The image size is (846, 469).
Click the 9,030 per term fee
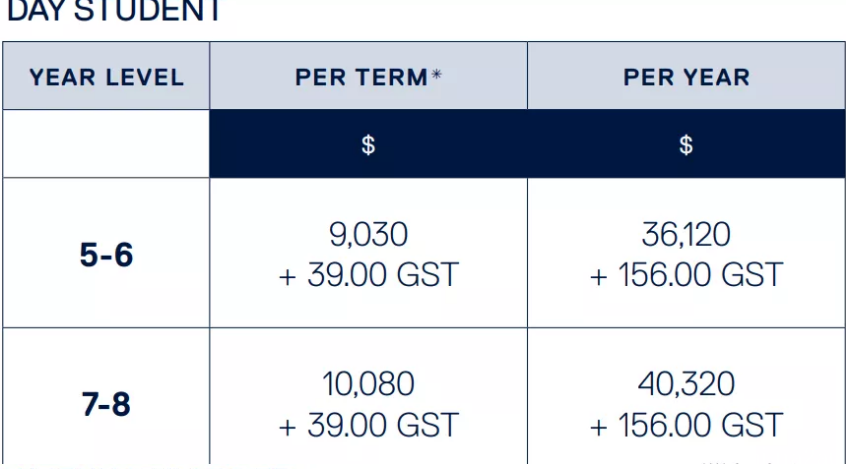pos(369,234)
